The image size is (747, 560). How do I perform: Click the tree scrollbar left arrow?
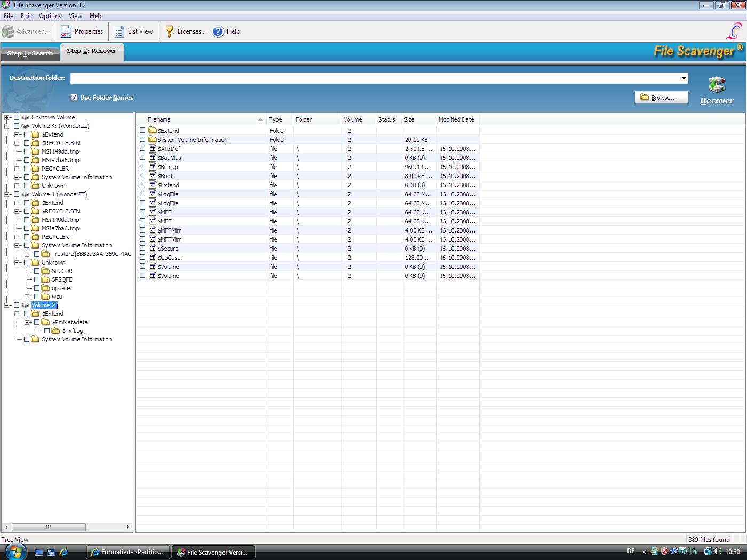(6, 527)
